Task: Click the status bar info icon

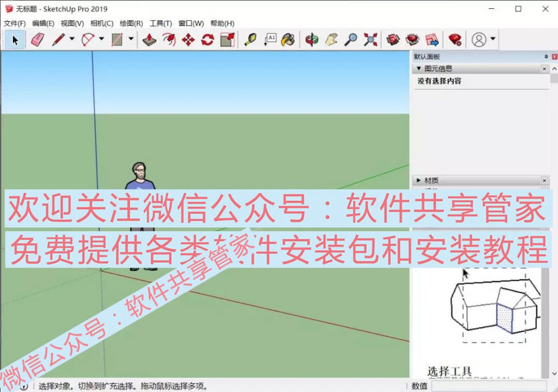Action: pos(24,387)
